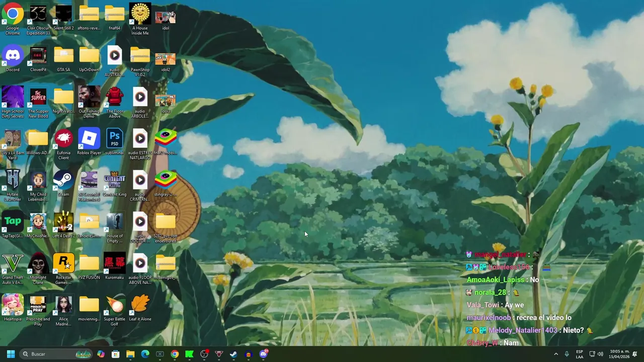Switch to OBS Studio in taskbar
This screenshot has height=362, width=644.
click(204, 354)
